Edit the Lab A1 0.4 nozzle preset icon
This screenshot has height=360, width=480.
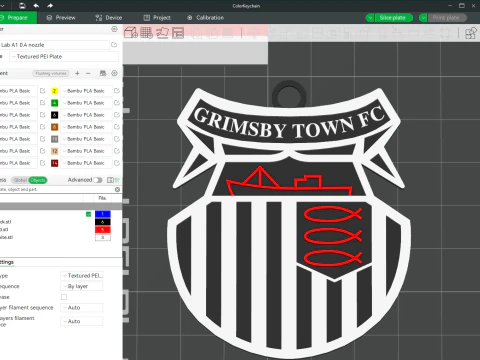point(114,45)
